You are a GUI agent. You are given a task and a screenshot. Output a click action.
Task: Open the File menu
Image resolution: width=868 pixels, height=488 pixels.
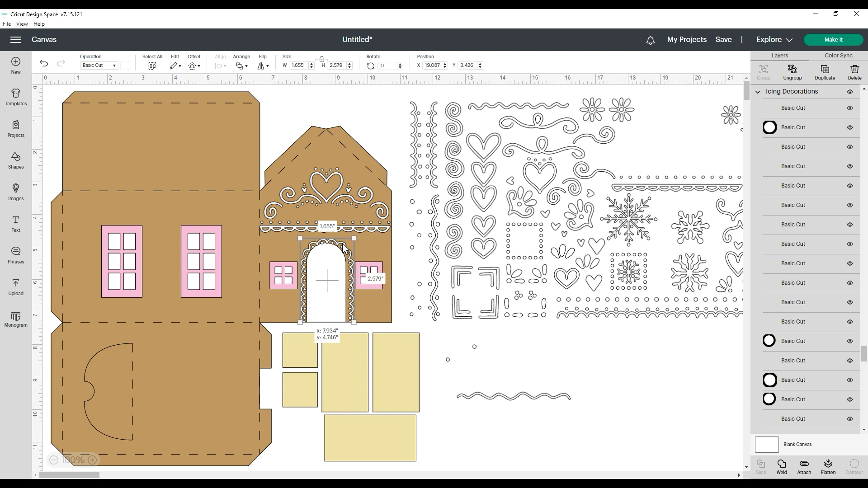[7, 24]
